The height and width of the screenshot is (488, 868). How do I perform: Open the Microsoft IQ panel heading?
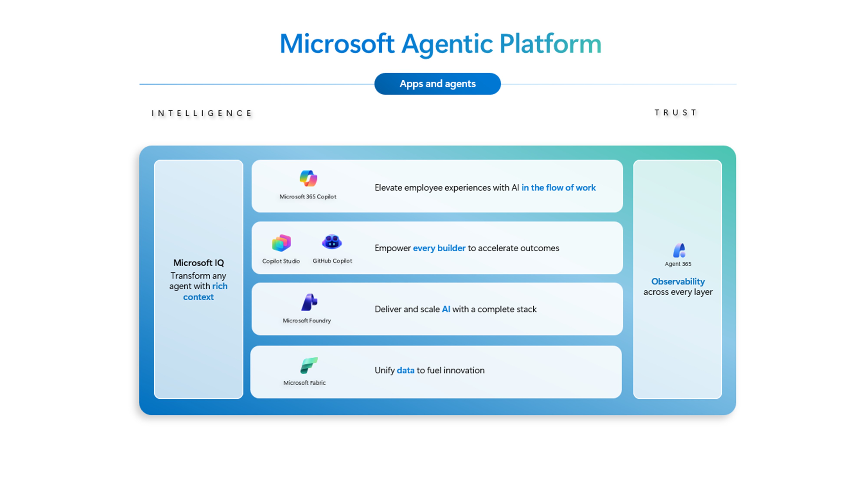pyautogui.click(x=199, y=263)
